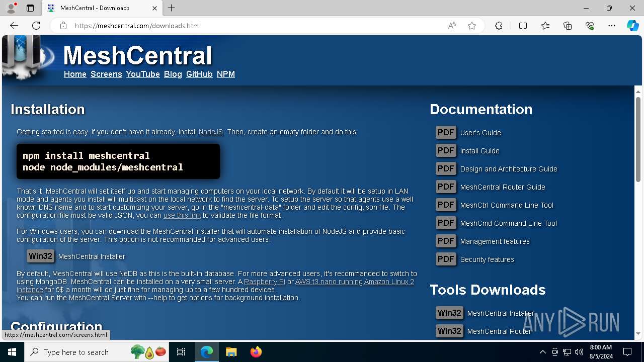Open the Screens navigation link
This screenshot has width=644, height=362.
(x=106, y=74)
